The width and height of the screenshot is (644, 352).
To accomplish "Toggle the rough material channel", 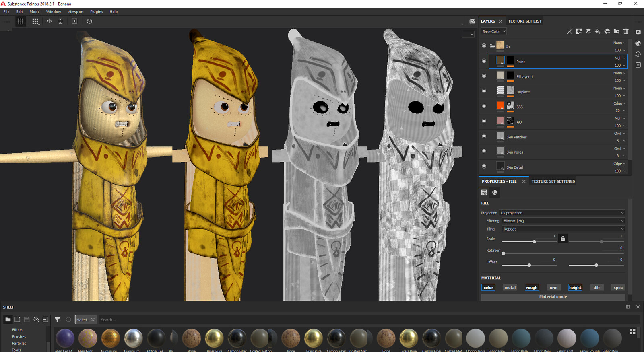I will coord(532,288).
